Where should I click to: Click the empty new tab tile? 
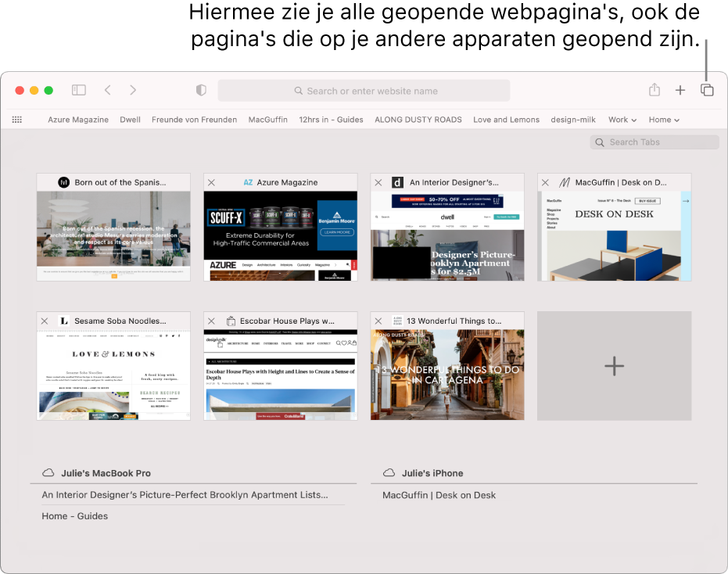[615, 366]
